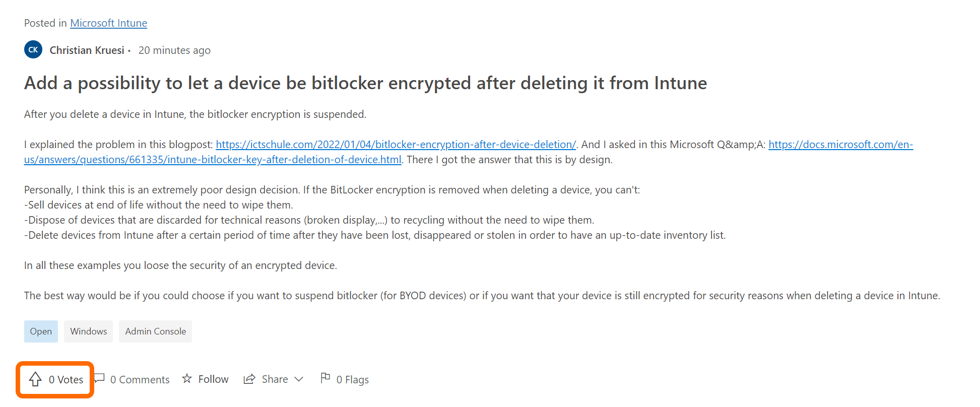Screen dimensions: 980x407
Task: Click the flag icon
Action: [325, 378]
